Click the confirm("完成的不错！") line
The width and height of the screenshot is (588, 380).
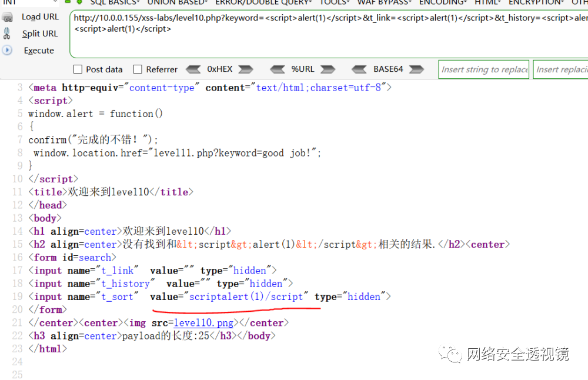pyautogui.click(x=93, y=140)
